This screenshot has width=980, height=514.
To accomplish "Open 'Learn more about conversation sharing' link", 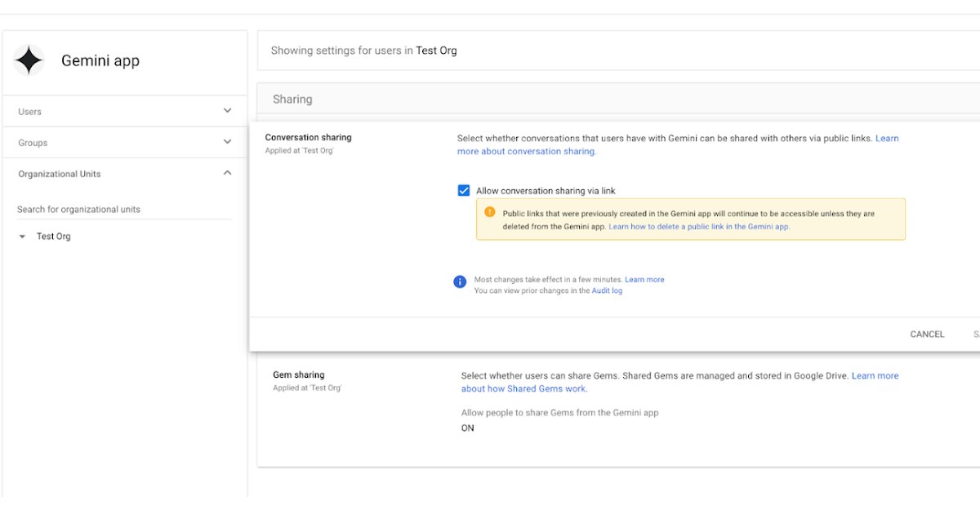I will 525,151.
